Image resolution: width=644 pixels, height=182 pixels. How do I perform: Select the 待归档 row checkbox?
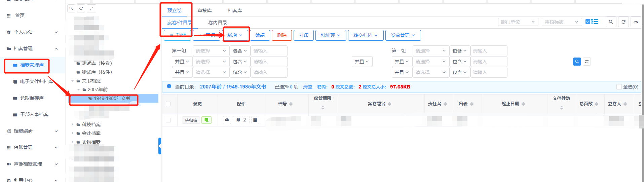168,120
